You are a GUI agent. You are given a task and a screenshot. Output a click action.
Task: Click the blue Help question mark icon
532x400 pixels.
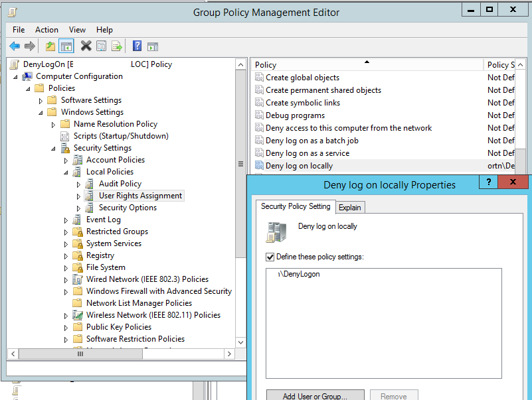(x=137, y=46)
